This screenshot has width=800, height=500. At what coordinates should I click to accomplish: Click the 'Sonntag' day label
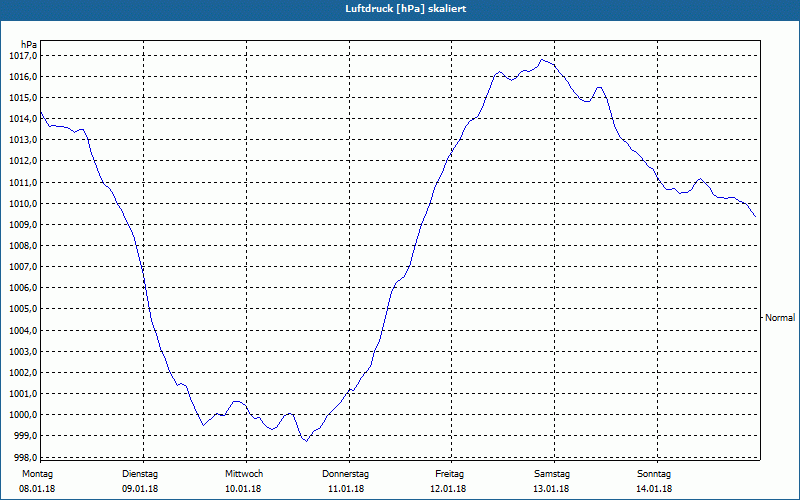654,474
